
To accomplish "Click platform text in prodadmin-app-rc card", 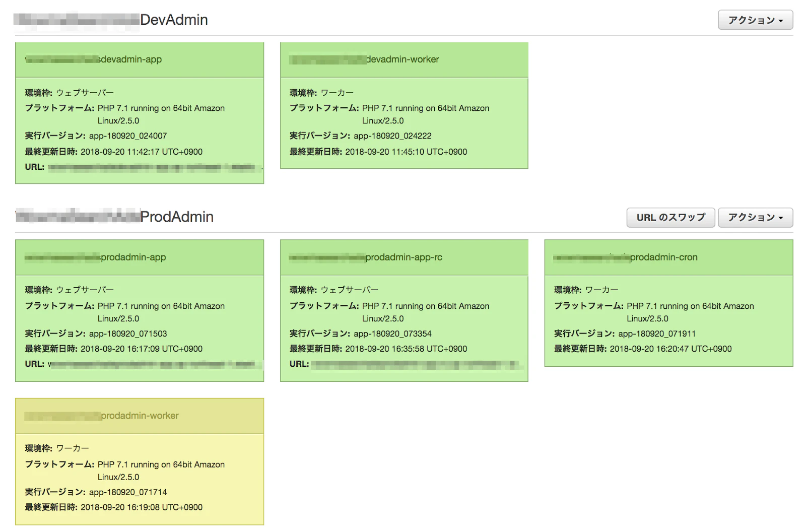I will point(426,312).
